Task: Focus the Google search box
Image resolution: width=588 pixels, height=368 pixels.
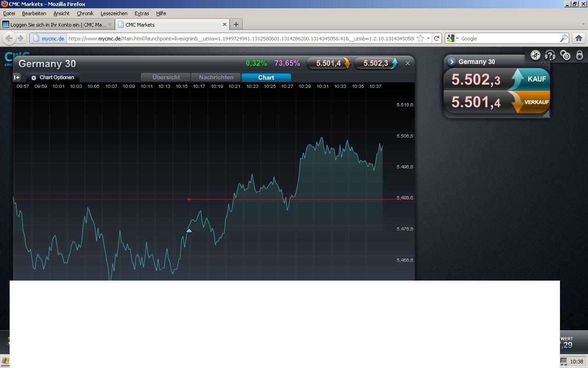Action: [x=509, y=39]
